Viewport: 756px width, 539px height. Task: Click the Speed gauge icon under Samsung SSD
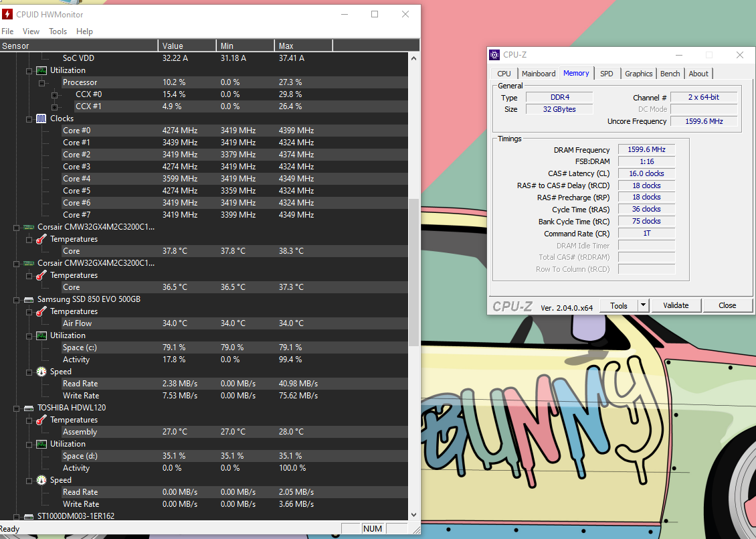coord(41,372)
